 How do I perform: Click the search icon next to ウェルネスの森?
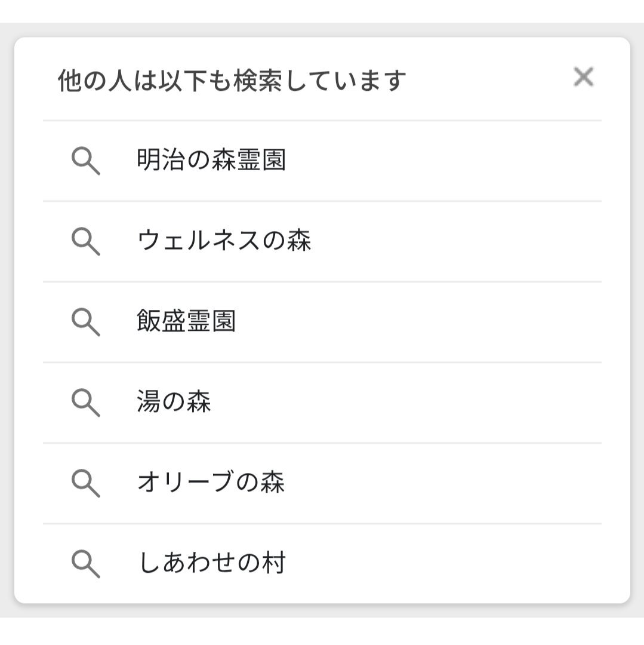86,241
